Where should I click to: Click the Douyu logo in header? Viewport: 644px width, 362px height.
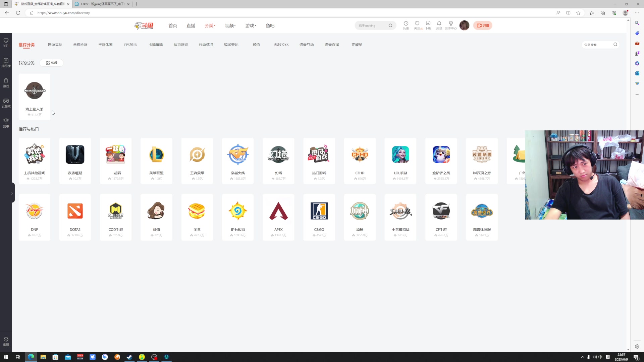144,25
